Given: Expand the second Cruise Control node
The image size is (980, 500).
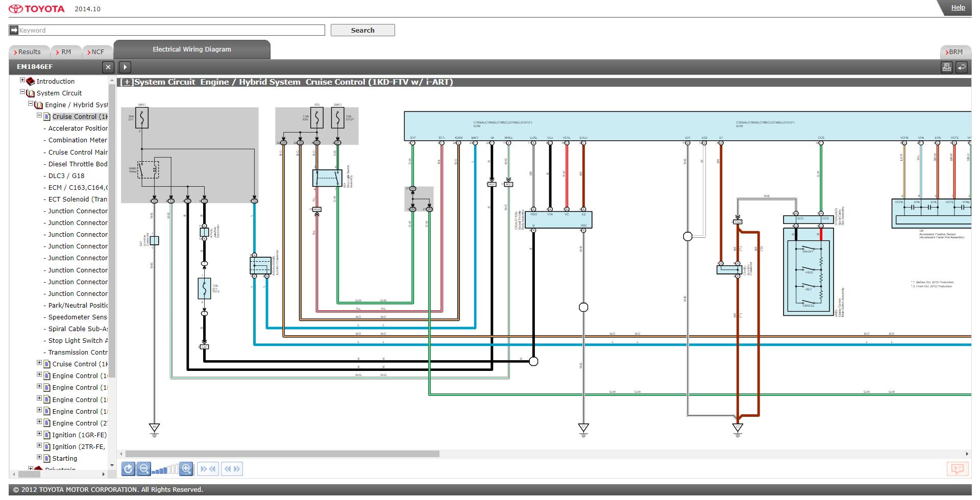Looking at the screenshot, I should coord(39,363).
